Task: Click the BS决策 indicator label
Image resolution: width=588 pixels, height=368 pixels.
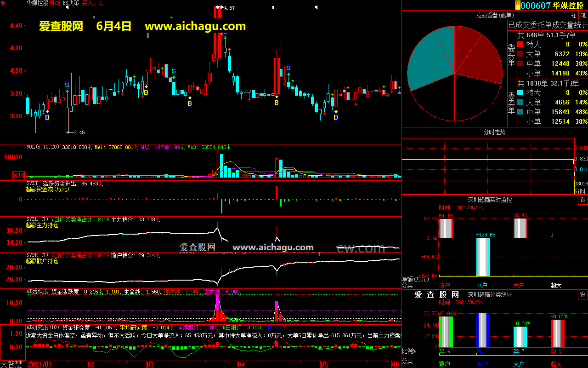Action: (x=71, y=3)
